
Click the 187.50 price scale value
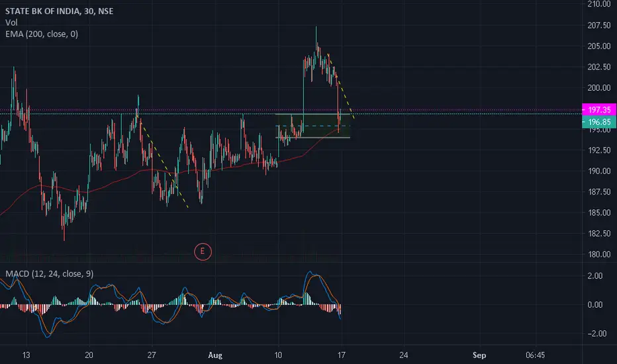click(599, 192)
